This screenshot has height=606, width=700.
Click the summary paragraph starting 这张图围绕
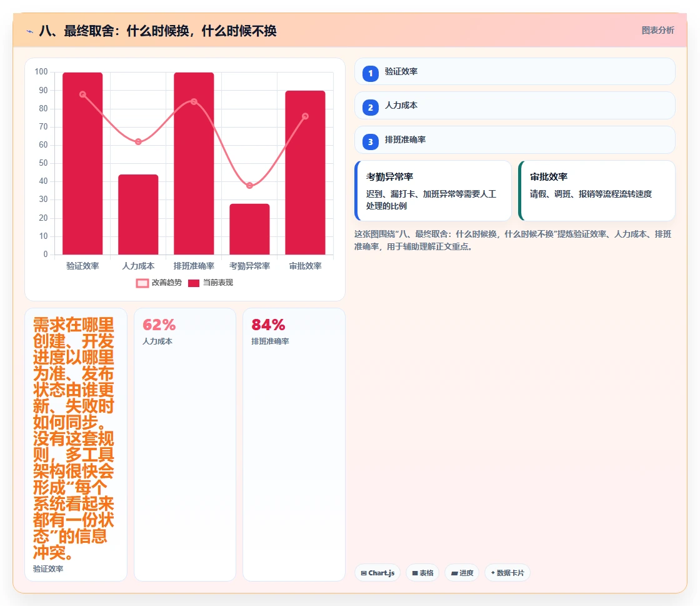click(513, 240)
